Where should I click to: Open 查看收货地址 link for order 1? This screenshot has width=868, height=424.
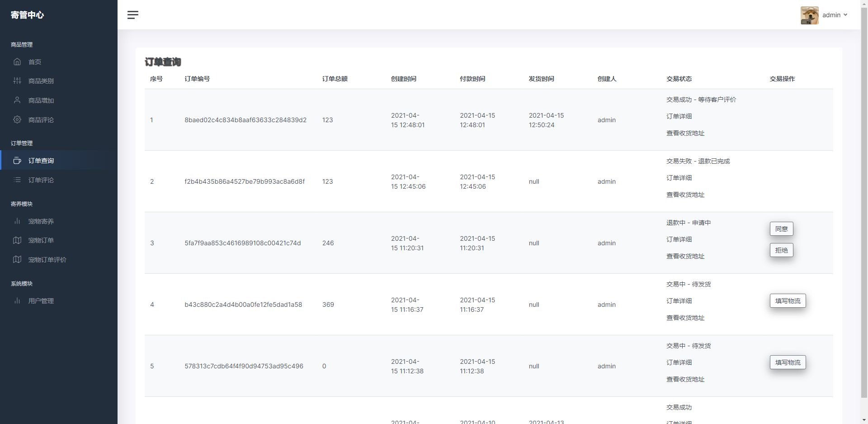coord(685,133)
